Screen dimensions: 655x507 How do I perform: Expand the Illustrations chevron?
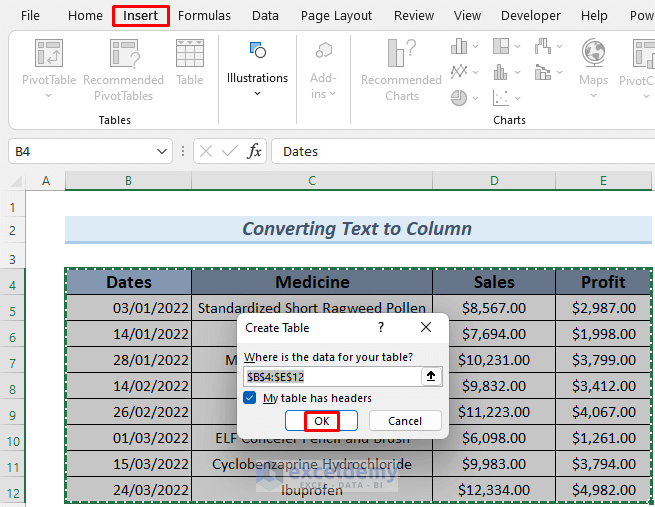pyautogui.click(x=257, y=94)
